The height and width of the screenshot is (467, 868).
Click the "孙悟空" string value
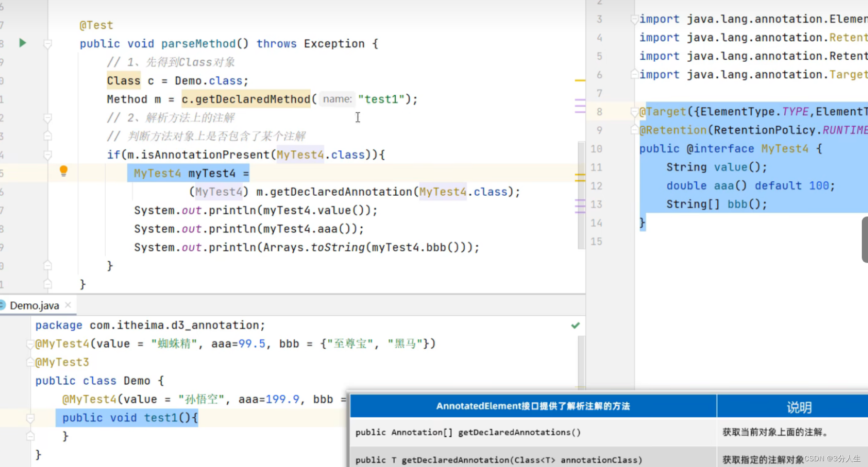(201, 399)
